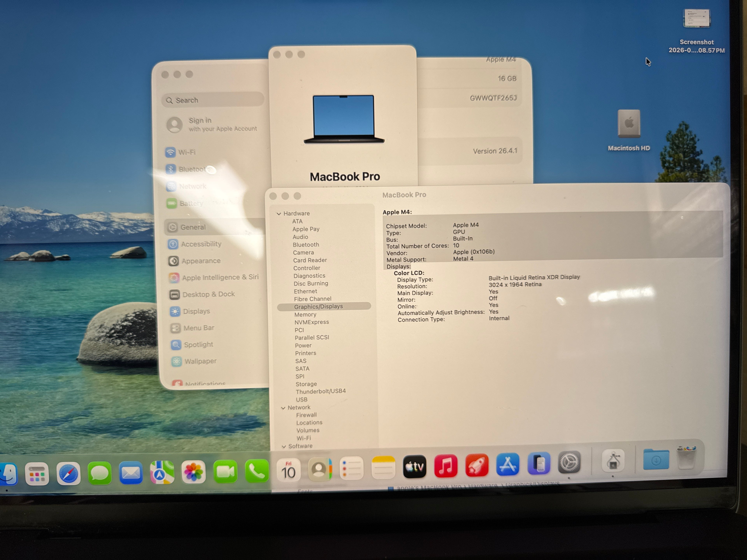This screenshot has height=560, width=747.
Task: Select Diagnostics in hardware list
Action: click(309, 276)
